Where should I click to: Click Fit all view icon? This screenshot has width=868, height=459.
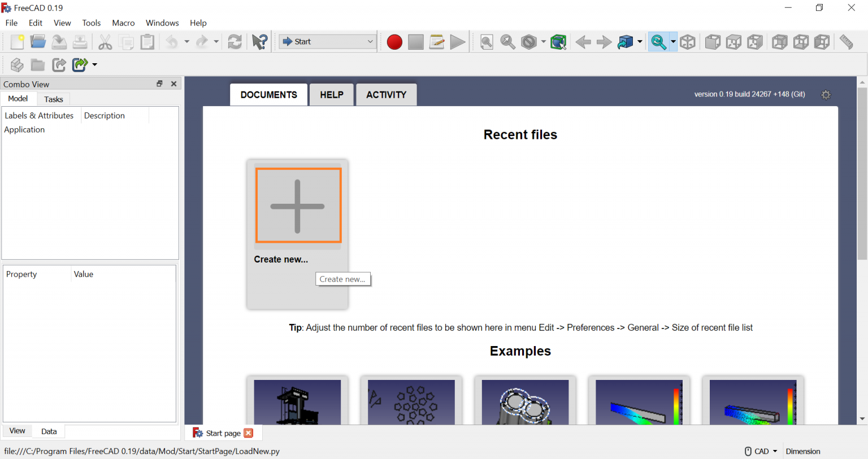(x=487, y=42)
